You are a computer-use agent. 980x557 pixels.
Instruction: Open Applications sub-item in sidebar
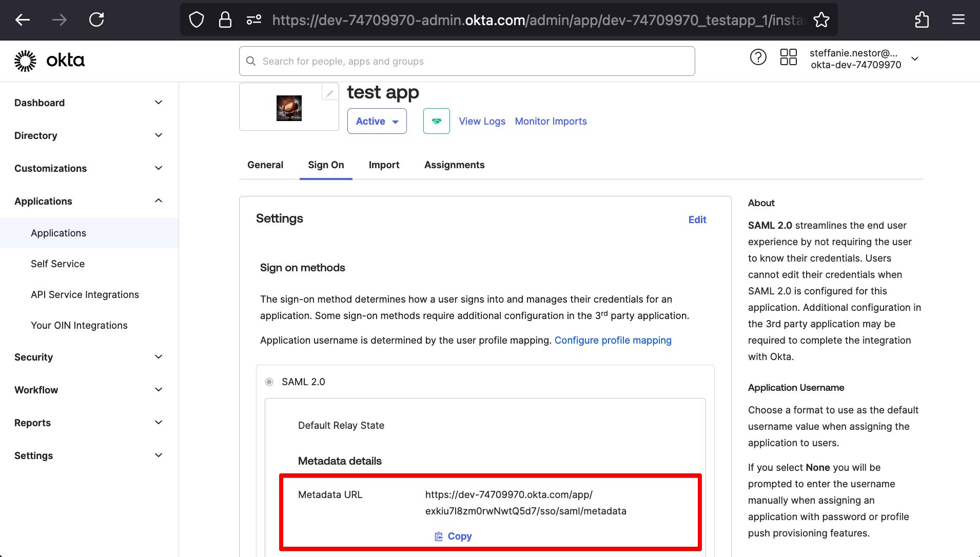(89, 233)
